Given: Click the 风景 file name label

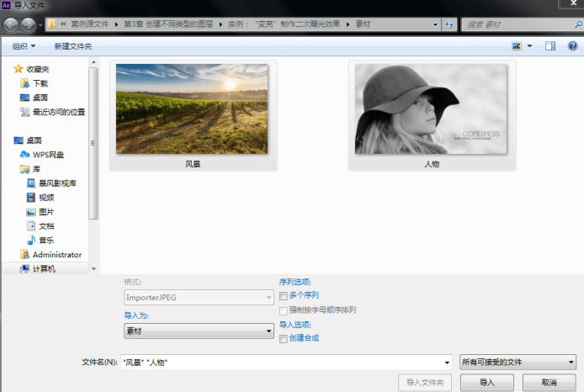Looking at the screenshot, I should coord(193,164).
